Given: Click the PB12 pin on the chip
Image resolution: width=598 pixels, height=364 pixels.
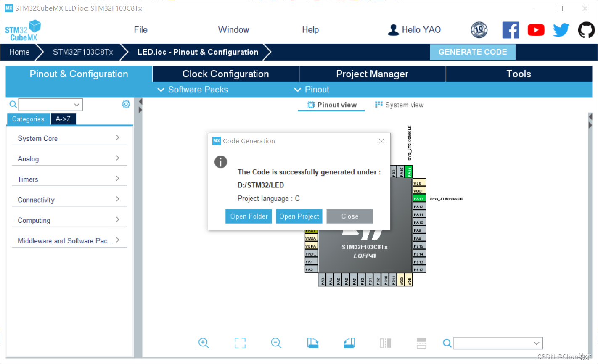Looking at the screenshot, I should tap(419, 269).
